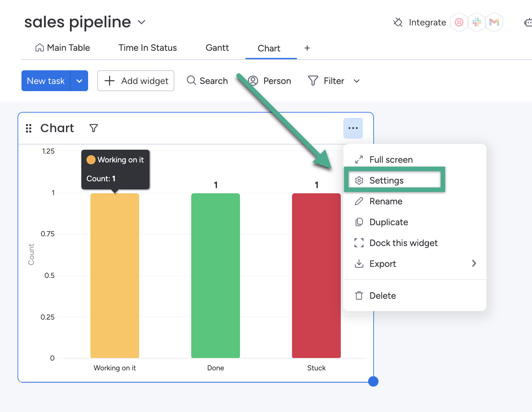This screenshot has height=412, width=532.
Task: Click the Add widget button
Action: coord(136,81)
